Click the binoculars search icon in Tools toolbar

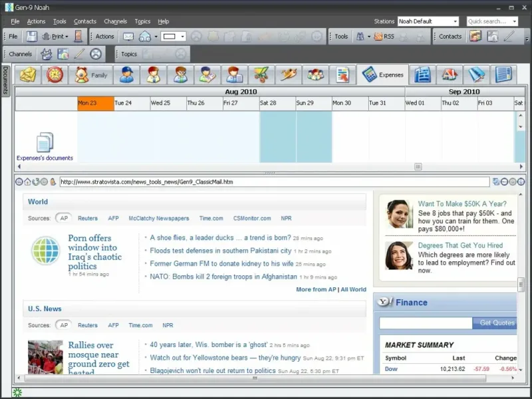point(360,37)
